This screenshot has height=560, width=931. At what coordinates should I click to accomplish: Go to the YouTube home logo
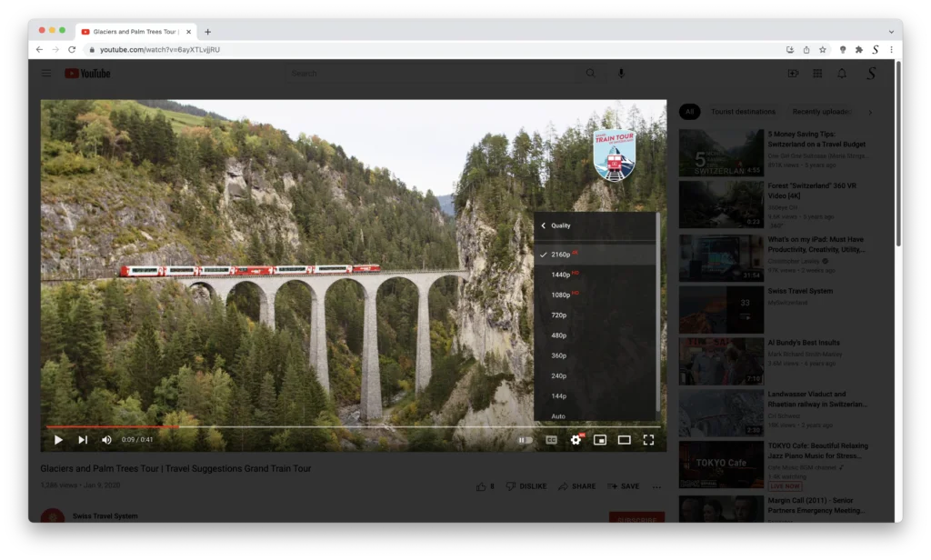pyautogui.click(x=88, y=74)
